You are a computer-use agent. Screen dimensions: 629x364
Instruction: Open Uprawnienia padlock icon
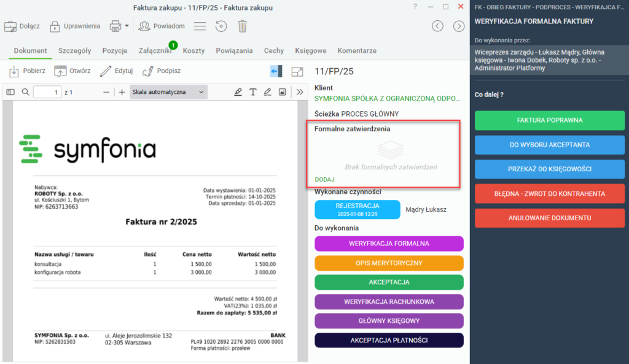55,26
